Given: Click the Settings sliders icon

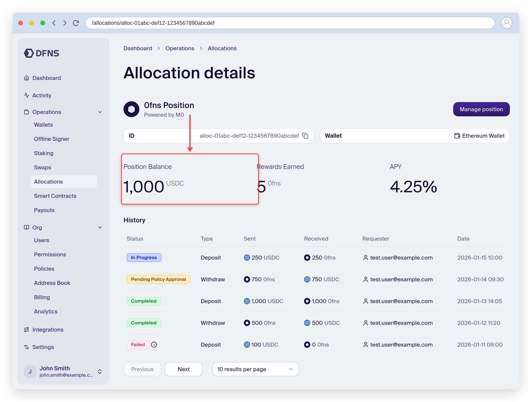Looking at the screenshot, I should (27, 347).
